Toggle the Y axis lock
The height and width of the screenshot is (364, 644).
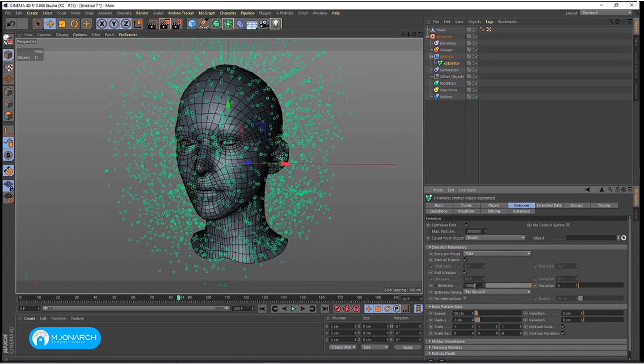click(x=114, y=24)
